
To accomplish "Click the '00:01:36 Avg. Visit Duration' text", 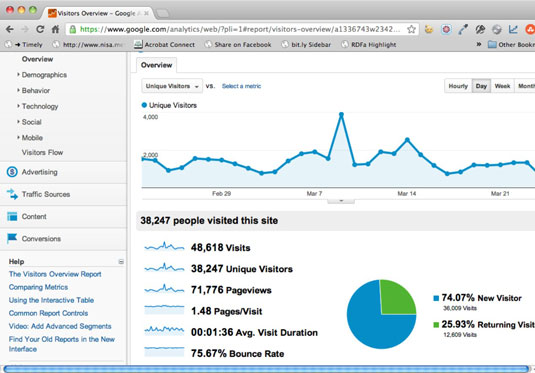I will [254, 332].
